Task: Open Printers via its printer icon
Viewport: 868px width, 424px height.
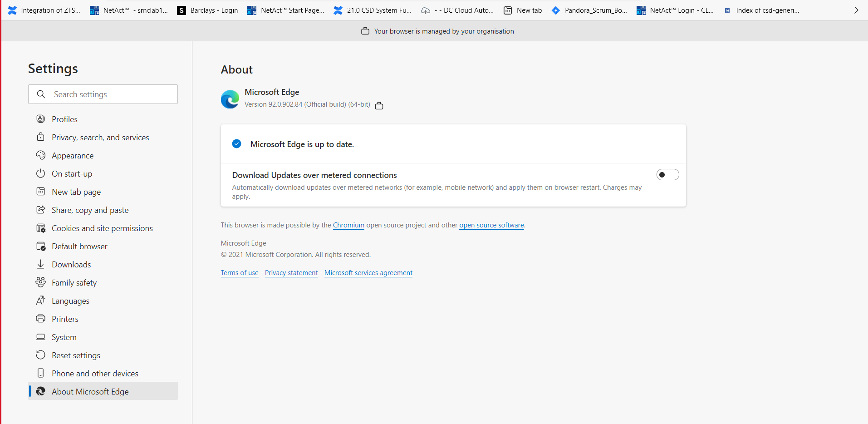Action: (41, 318)
